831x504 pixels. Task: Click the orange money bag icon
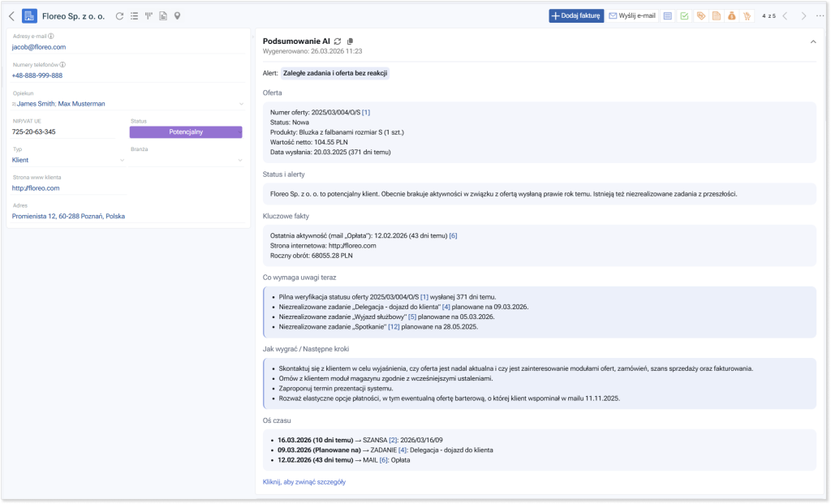tap(731, 15)
